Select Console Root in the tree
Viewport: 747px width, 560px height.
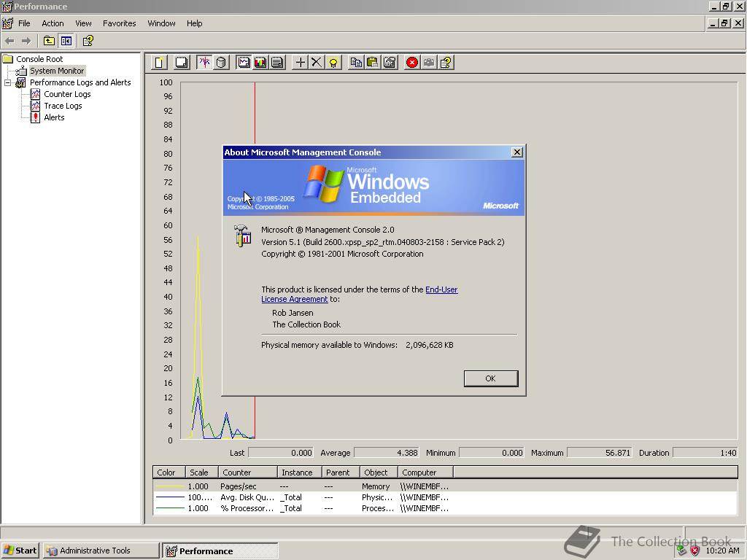[x=39, y=59]
